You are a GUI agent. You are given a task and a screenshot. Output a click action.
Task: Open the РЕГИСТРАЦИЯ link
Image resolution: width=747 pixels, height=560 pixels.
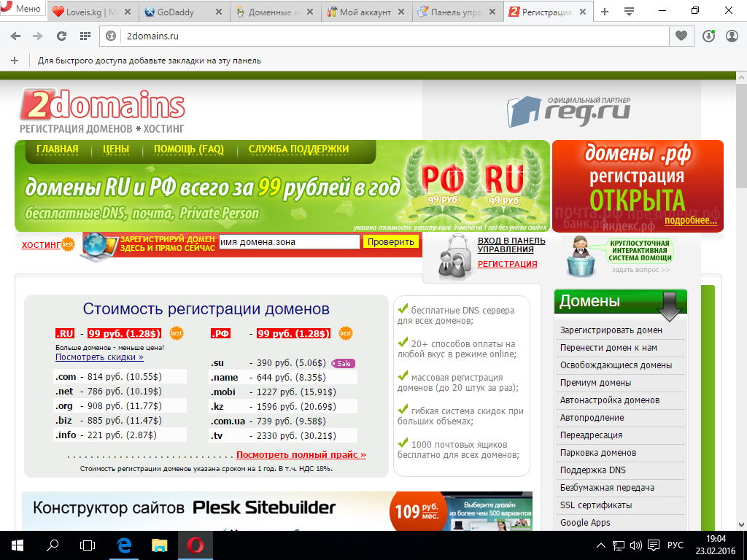[508, 264]
